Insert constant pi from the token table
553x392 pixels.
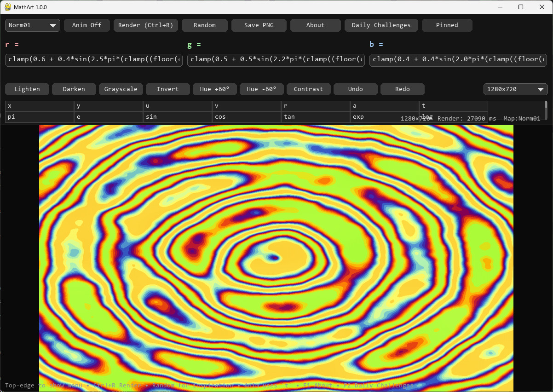[40, 117]
